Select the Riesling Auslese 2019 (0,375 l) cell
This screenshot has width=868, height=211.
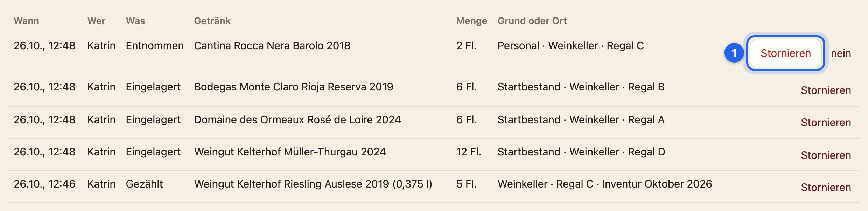point(313,184)
